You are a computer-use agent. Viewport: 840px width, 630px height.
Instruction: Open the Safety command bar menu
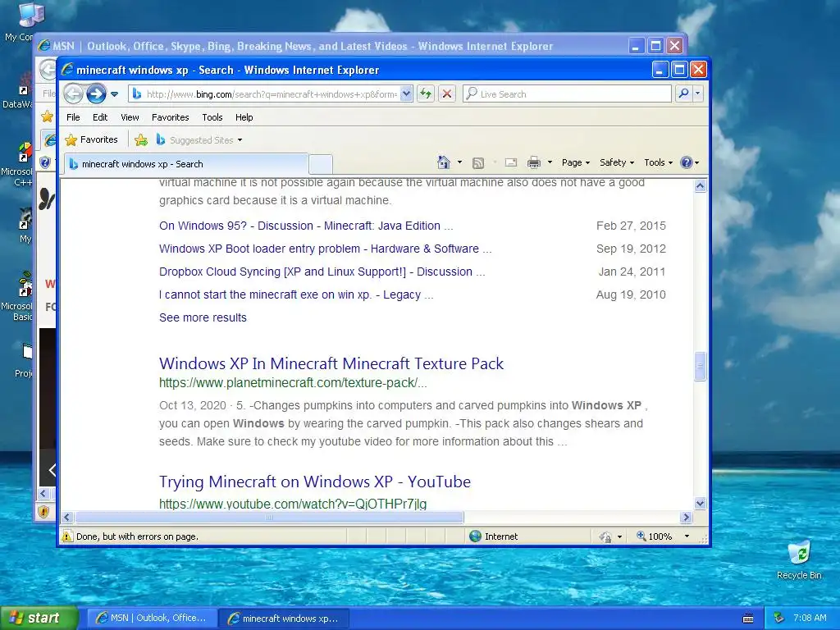pos(617,162)
